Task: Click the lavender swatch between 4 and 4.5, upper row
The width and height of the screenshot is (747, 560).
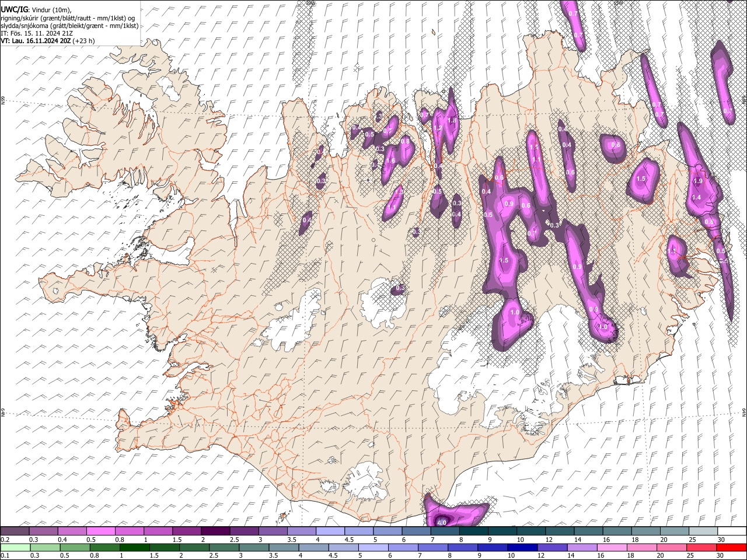Action: pyautogui.click(x=330, y=531)
